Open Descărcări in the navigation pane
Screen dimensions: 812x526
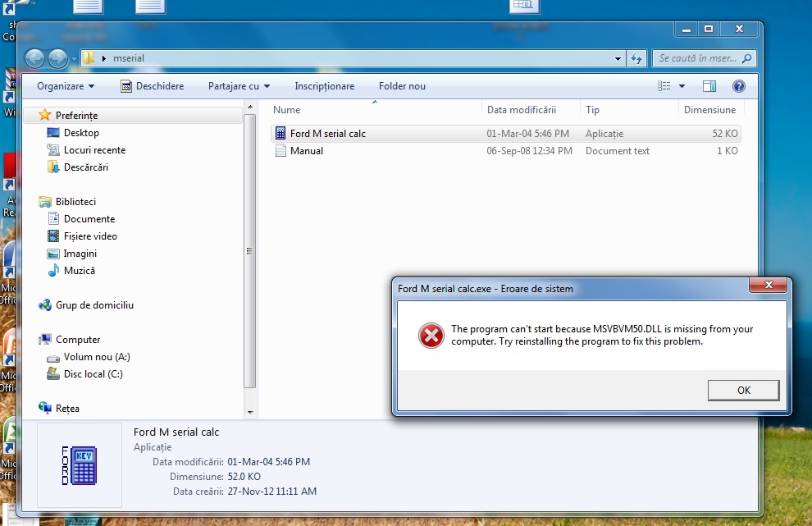(86, 167)
